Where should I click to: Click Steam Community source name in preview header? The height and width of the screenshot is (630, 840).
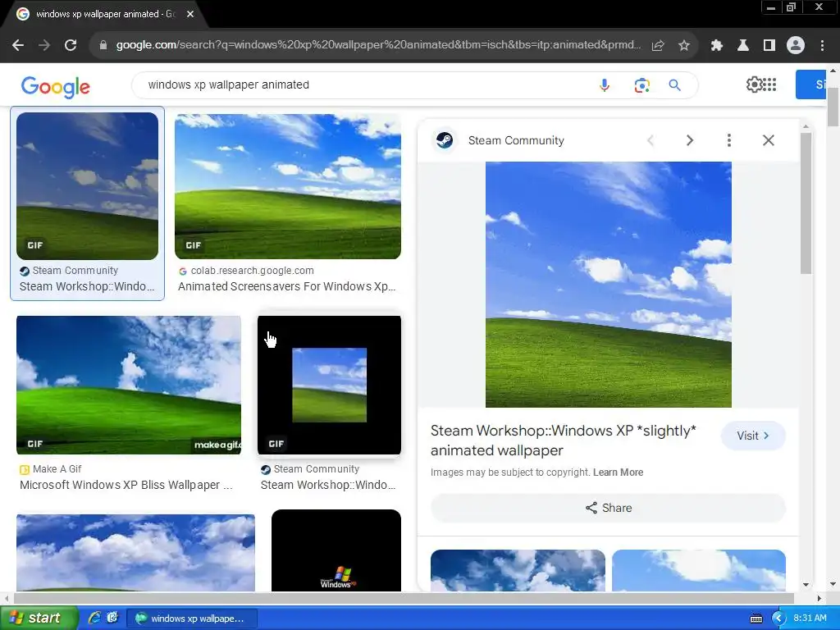516,140
